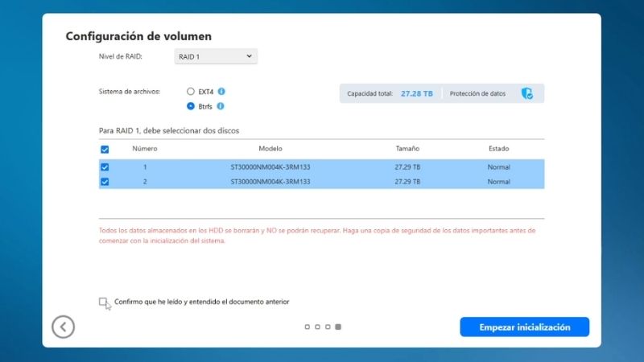The height and width of the screenshot is (362, 644).
Task: Click the Btrfs info icon
Action: point(221,106)
